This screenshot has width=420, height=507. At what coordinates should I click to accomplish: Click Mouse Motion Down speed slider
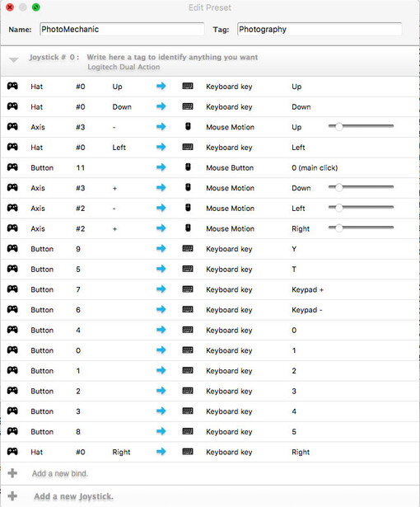tap(361, 187)
